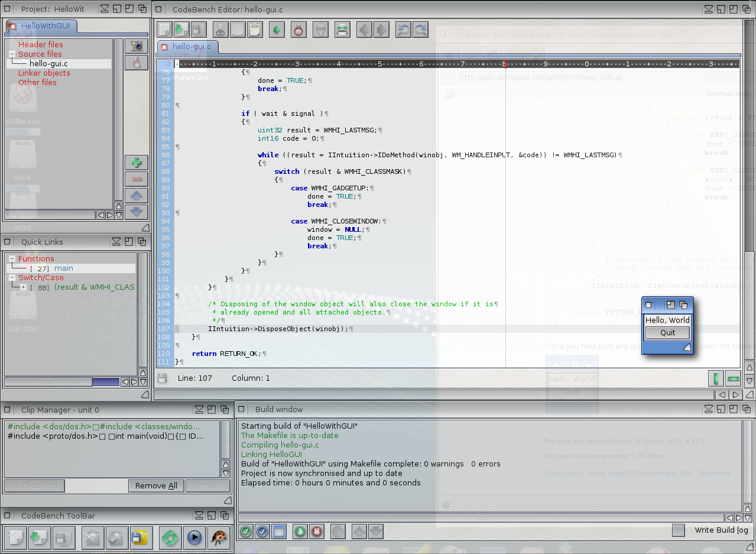Click the red stop icon in Build window
The width and height of the screenshot is (756, 554).
click(317, 532)
